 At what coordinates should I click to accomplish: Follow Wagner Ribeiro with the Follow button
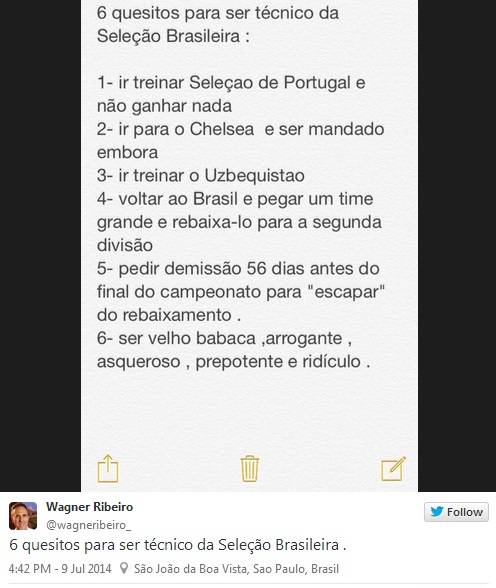click(456, 512)
